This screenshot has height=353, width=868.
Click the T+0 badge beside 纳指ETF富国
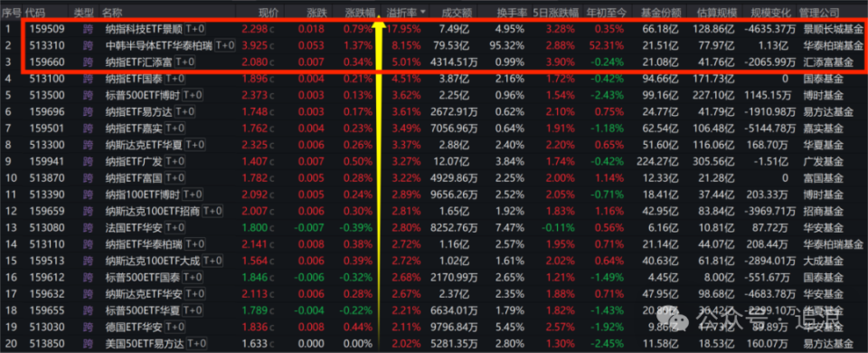175,178
